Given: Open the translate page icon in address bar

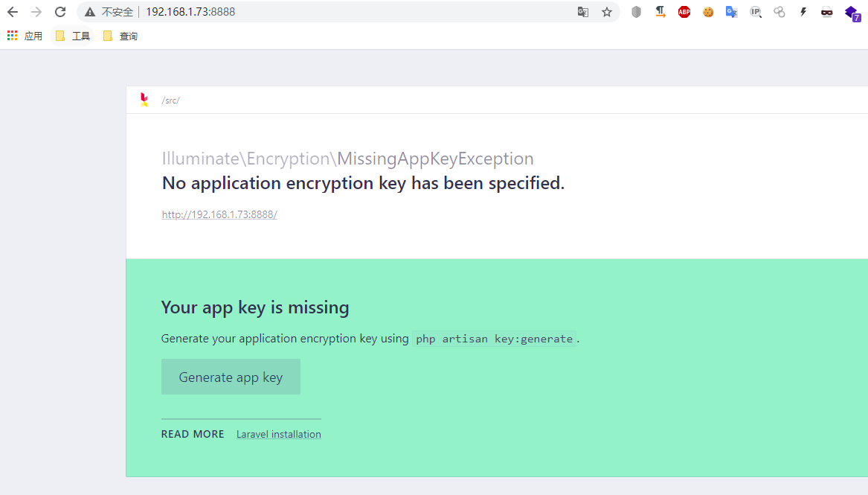Looking at the screenshot, I should pos(583,12).
